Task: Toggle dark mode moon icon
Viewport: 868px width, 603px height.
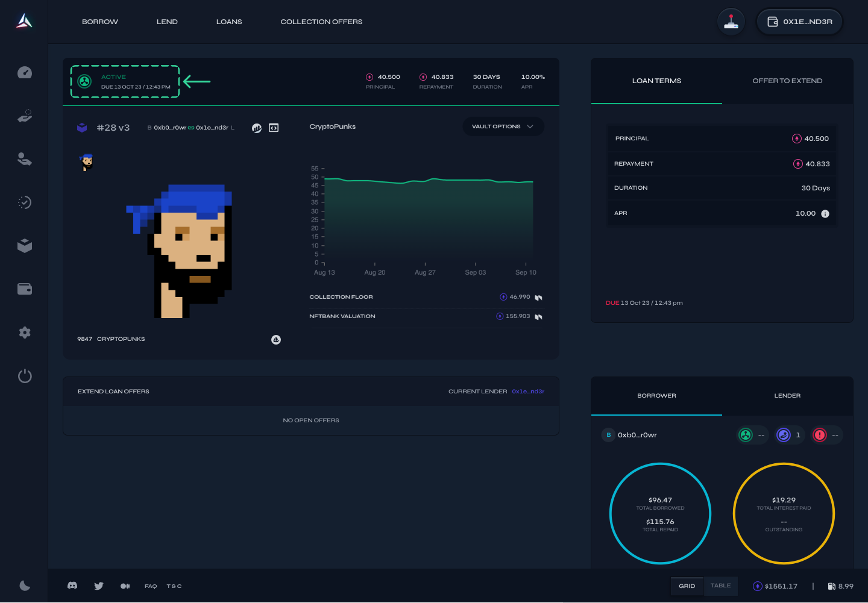Action: (25, 586)
